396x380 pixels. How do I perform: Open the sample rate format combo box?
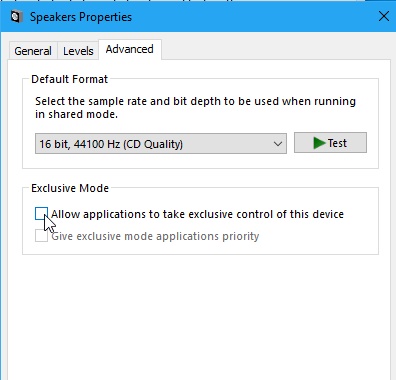coord(161,144)
